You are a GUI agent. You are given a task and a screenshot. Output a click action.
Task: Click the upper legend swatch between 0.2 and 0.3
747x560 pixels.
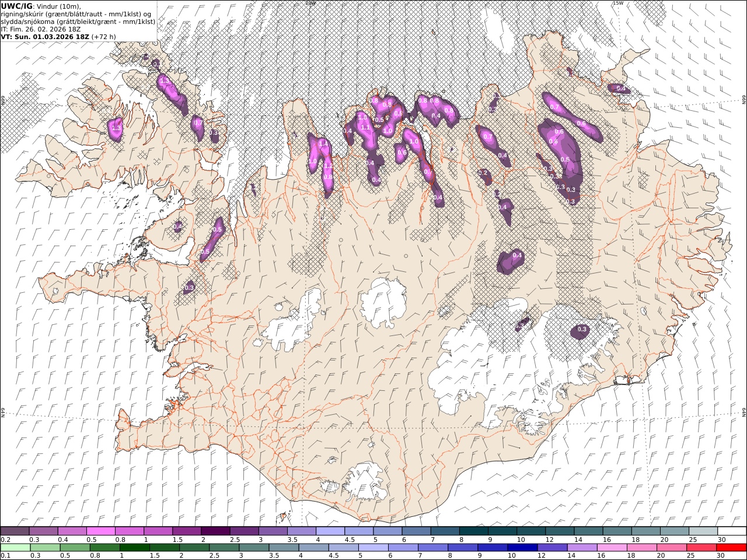click(x=15, y=531)
